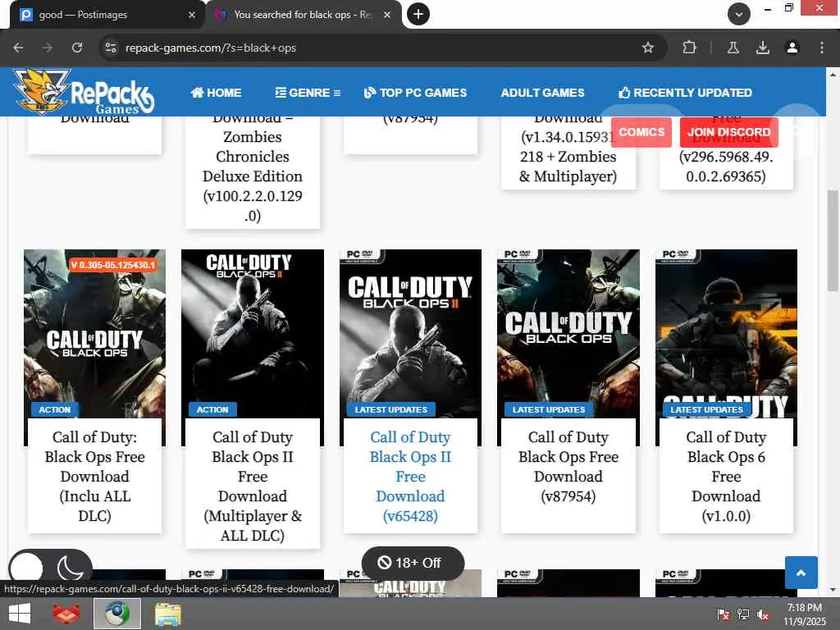Image resolution: width=840 pixels, height=630 pixels.
Task: Open the 'Black Ops Free Download (Inclu ALL DLC)' cover
Action: pos(95,333)
